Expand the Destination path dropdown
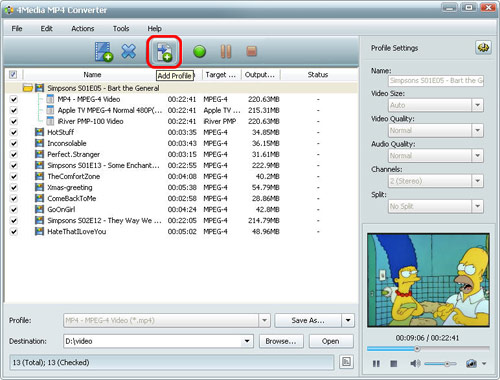This screenshot has width=500, height=380. coord(247,341)
